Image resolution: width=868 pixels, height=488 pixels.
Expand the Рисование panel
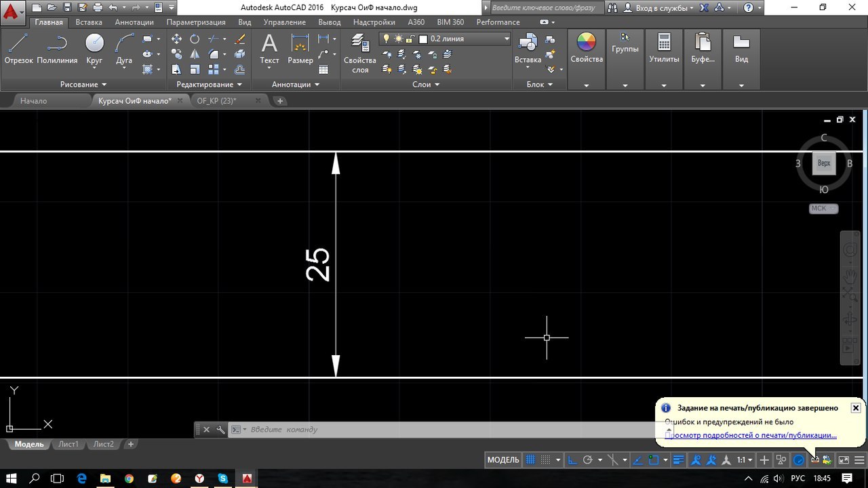[83, 84]
